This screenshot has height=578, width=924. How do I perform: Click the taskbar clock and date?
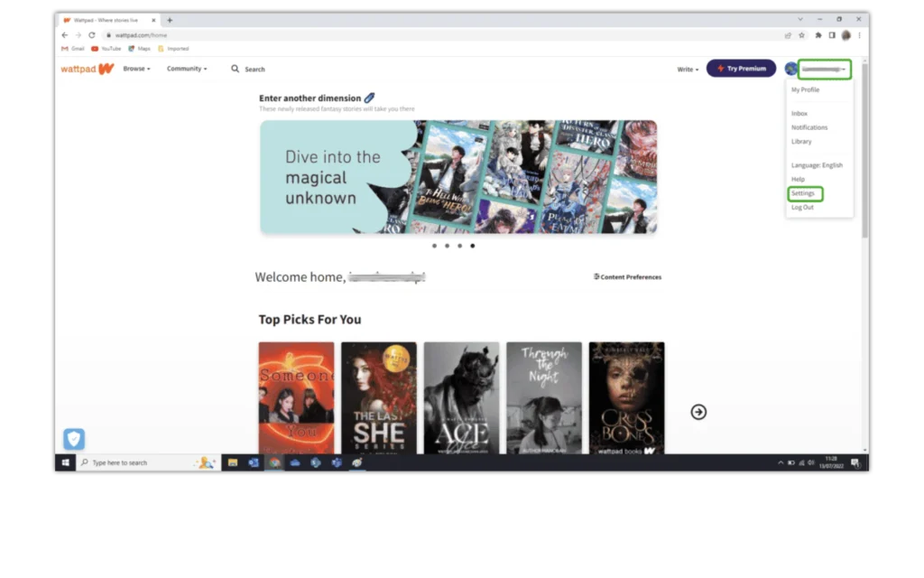(x=831, y=462)
